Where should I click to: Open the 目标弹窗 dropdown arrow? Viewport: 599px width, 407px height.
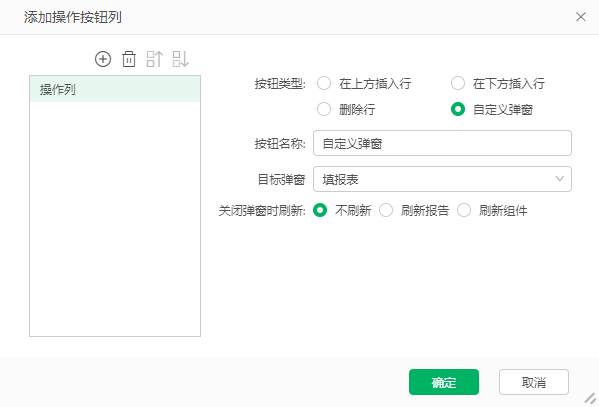point(560,179)
